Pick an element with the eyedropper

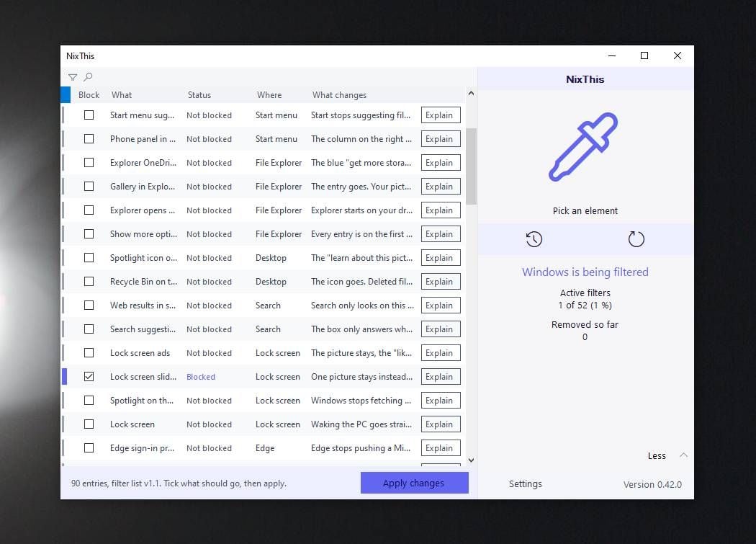point(583,147)
